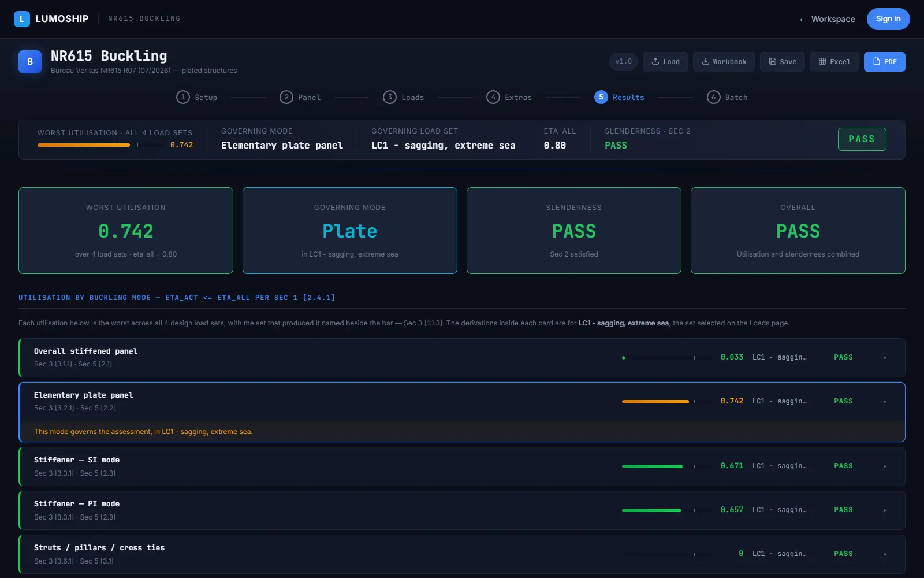Open the Overall PASS card

pos(798,231)
